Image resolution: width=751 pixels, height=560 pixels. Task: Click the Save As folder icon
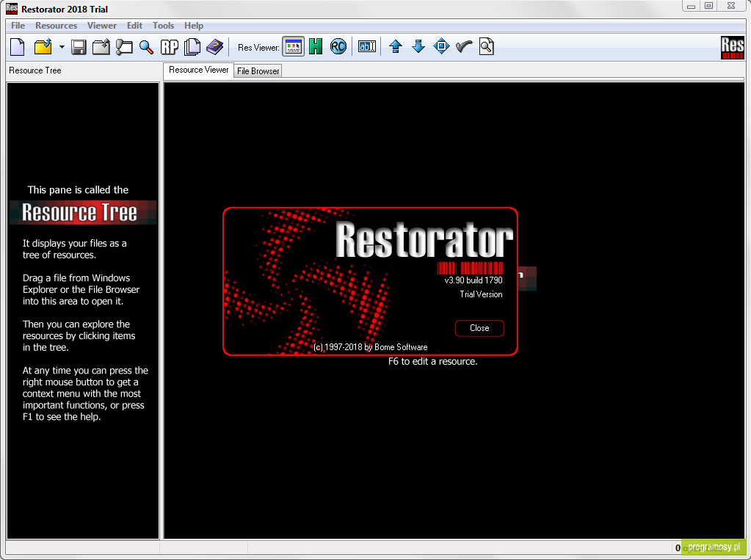tap(101, 47)
